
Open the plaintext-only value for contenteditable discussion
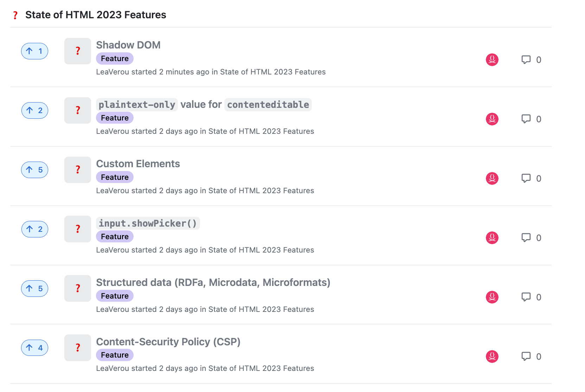click(204, 104)
